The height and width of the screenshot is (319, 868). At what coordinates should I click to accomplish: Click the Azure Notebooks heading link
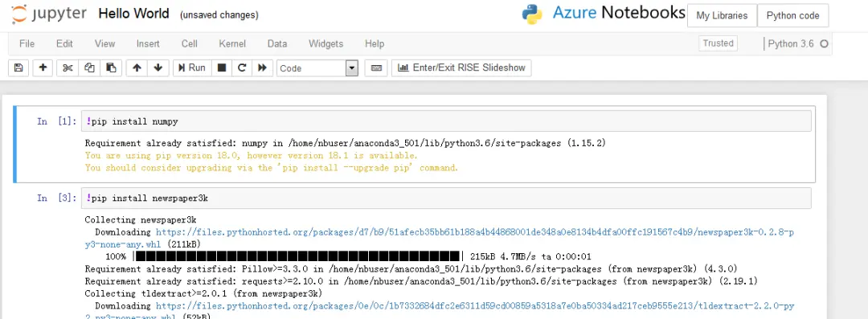pyautogui.click(x=619, y=14)
